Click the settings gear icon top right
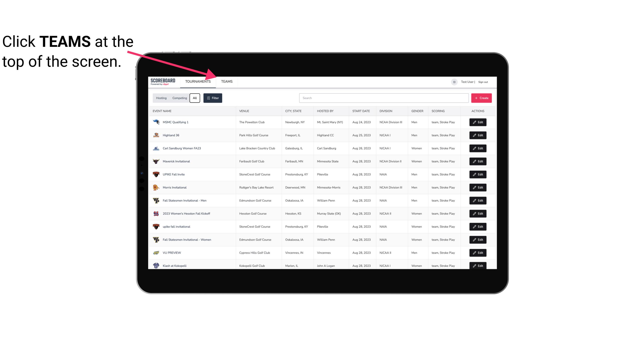Screen dimensions: 644x346 453,81
